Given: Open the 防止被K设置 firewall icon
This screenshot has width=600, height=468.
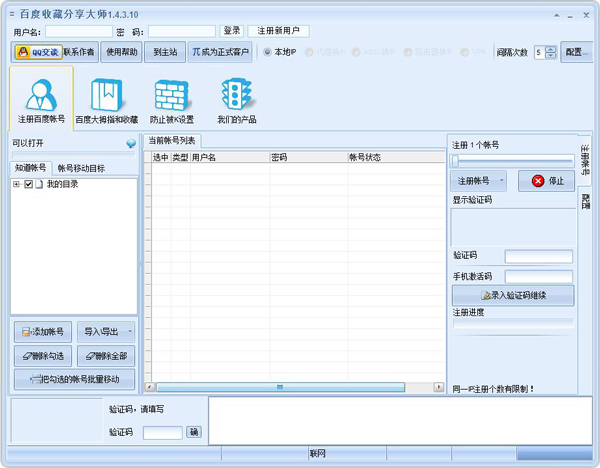Looking at the screenshot, I should 171,99.
